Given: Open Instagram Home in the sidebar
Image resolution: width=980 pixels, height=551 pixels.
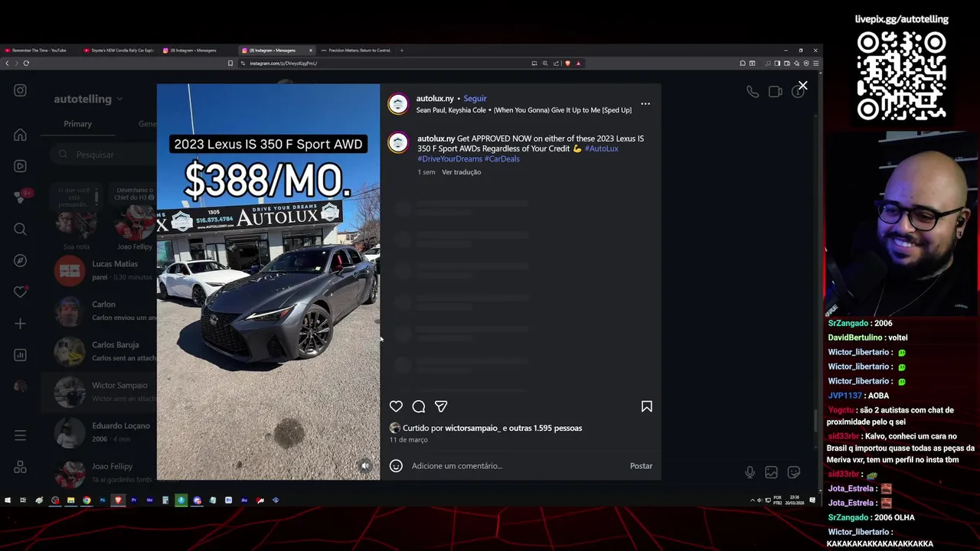Looking at the screenshot, I should tap(20, 135).
